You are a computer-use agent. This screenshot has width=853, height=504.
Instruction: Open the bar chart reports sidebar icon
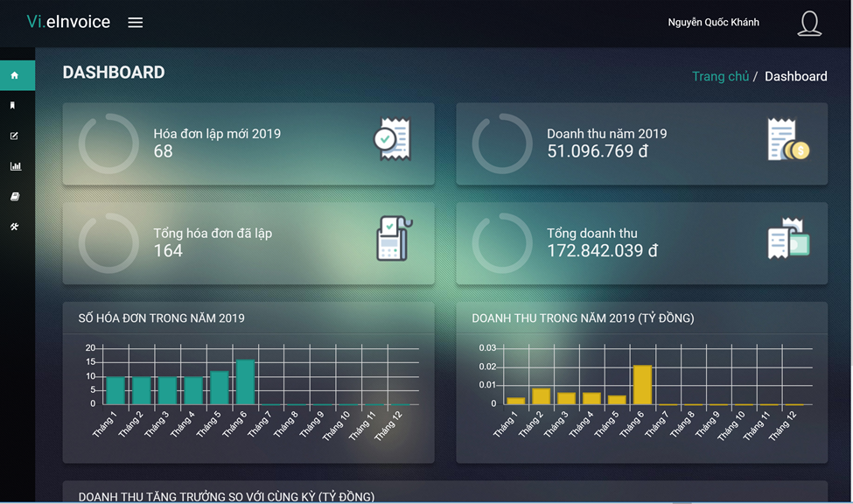[15, 166]
